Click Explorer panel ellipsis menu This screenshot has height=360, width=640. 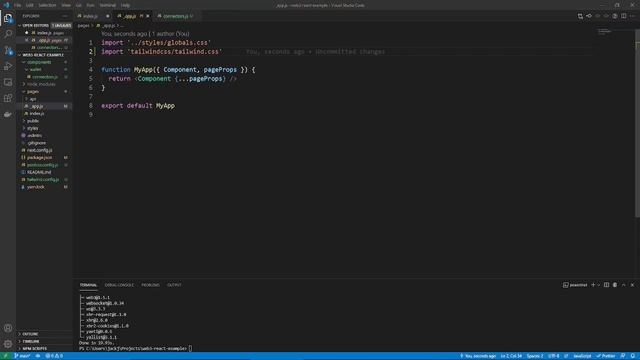coord(65,16)
